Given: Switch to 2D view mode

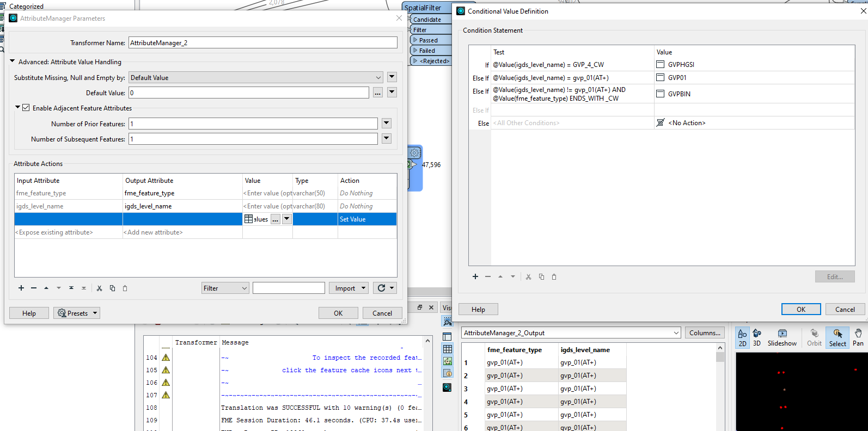Looking at the screenshot, I should (x=742, y=337).
